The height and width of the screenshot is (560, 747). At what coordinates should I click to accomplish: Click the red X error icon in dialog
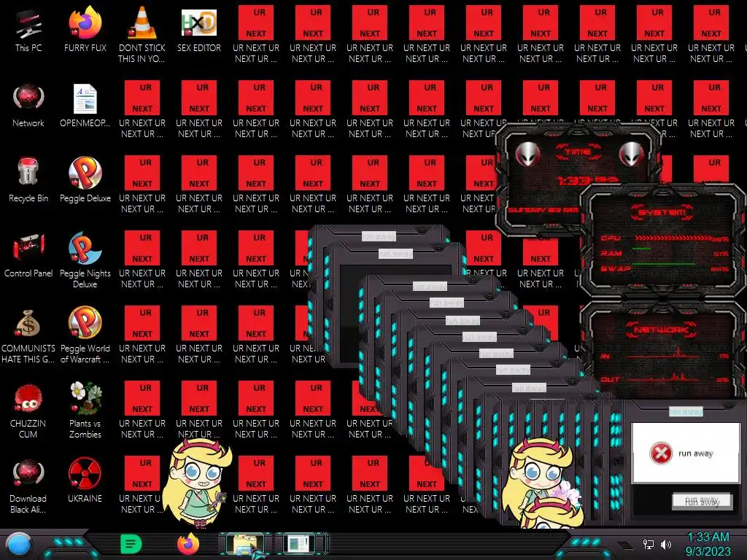click(x=661, y=453)
